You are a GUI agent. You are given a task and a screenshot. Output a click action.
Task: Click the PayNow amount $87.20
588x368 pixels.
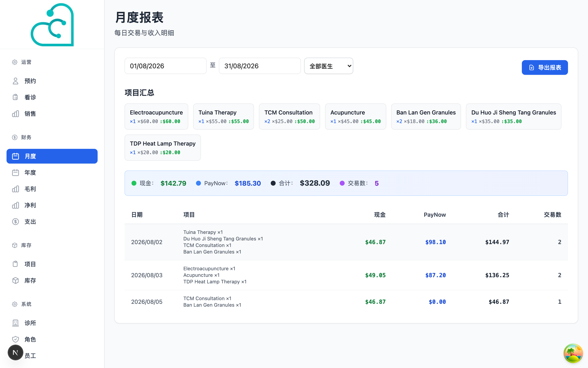(x=435, y=275)
